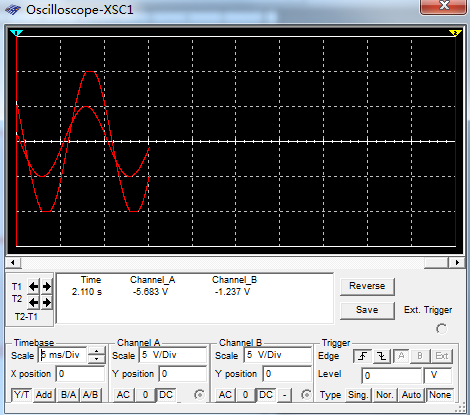Image resolution: width=470 pixels, height=415 pixels.
Task: Set Channel B coupling to DC
Action: point(266,395)
